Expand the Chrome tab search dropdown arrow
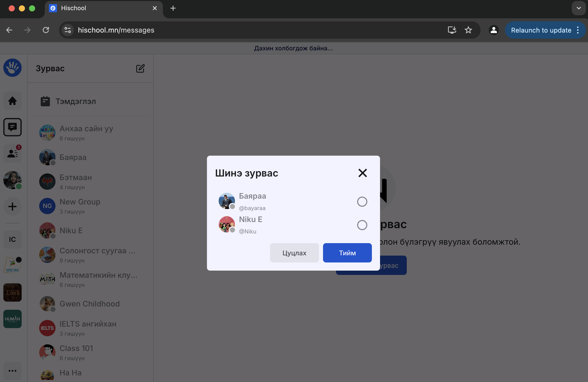Image resolution: width=588 pixels, height=382 pixels. point(579,8)
